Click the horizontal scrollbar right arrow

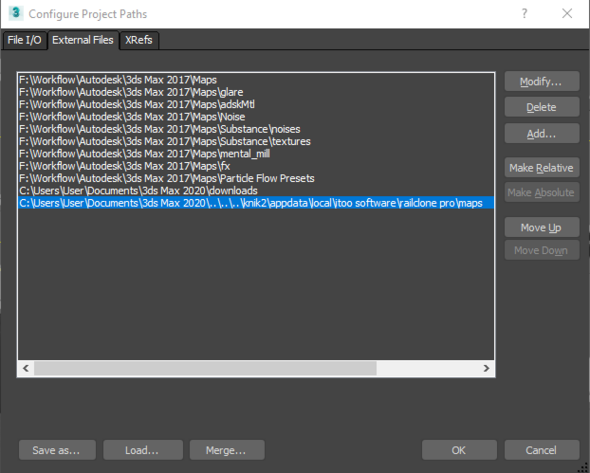click(x=486, y=368)
